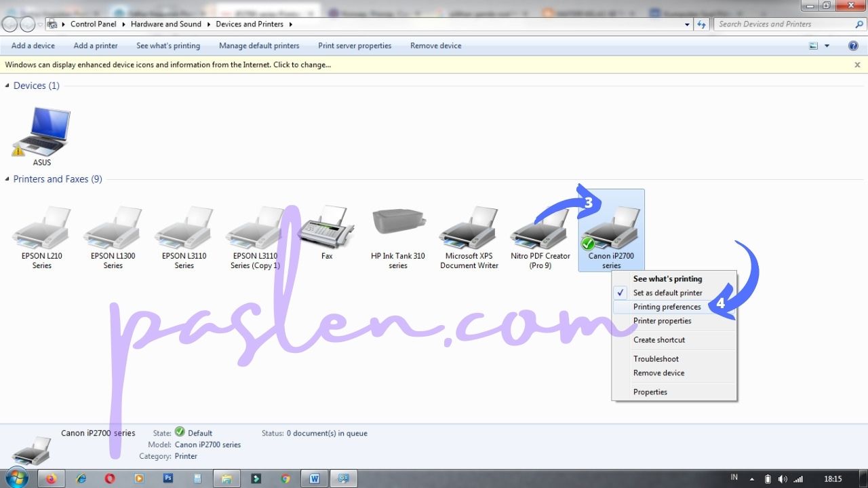Screen dimensions: 868x488
Task: Click the 18:15 taskbar clock
Action: pos(833,478)
